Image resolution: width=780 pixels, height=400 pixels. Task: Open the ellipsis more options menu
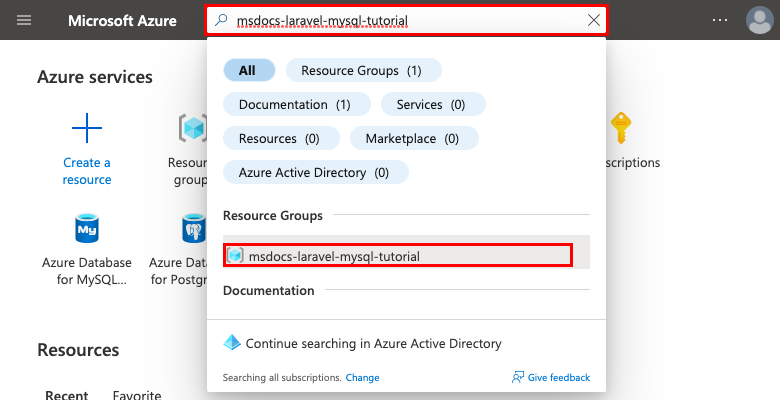pyautogui.click(x=719, y=20)
